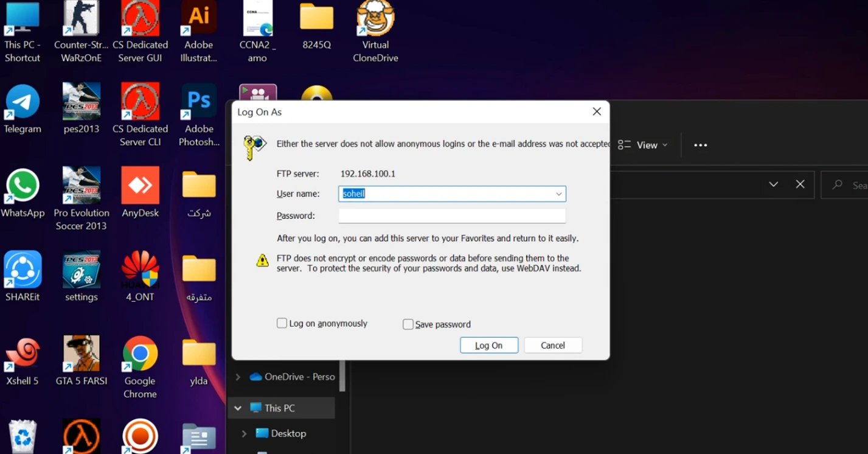
Task: Click the Adobe Illustrator desktop shortcut
Action: pos(199,32)
